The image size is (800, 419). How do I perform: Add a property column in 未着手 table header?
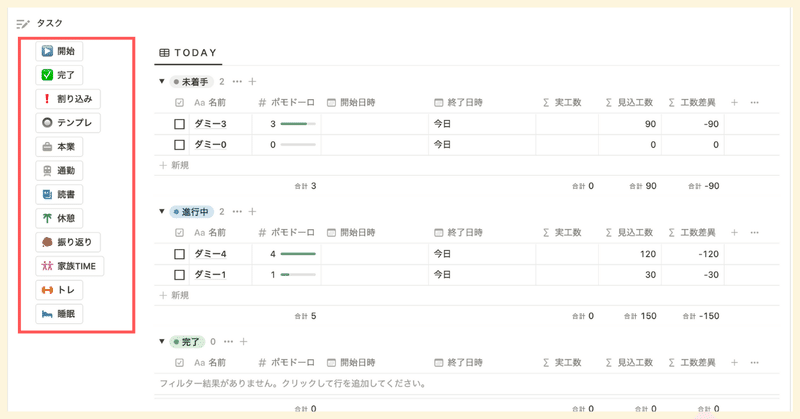point(734,103)
